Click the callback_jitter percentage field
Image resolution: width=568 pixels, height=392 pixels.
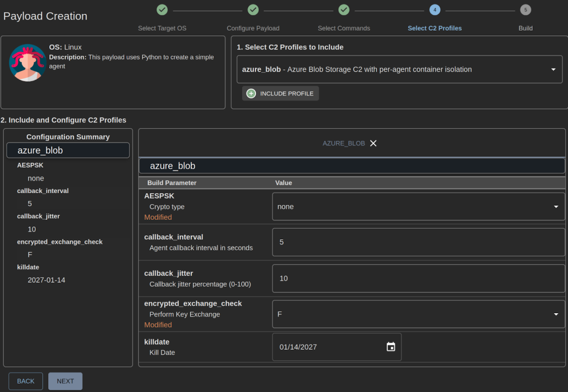click(418, 278)
